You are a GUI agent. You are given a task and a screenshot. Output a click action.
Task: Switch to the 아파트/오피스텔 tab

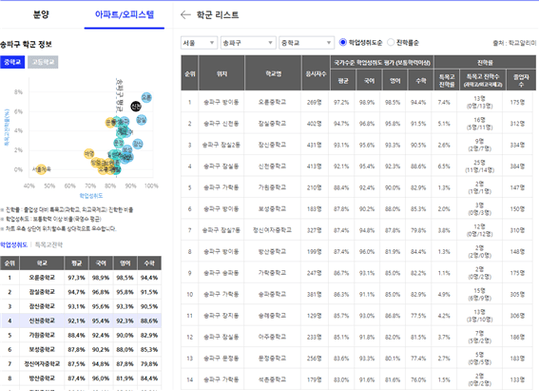[x=124, y=15]
